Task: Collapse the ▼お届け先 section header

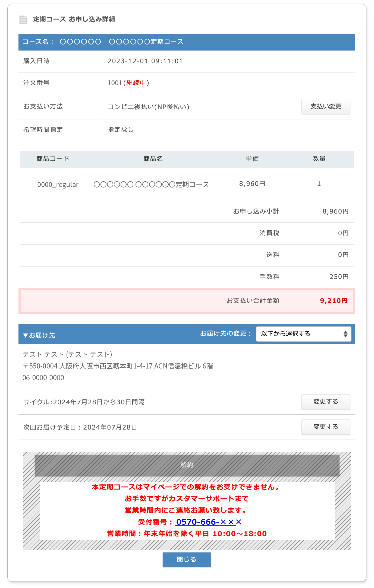Action: [x=39, y=335]
